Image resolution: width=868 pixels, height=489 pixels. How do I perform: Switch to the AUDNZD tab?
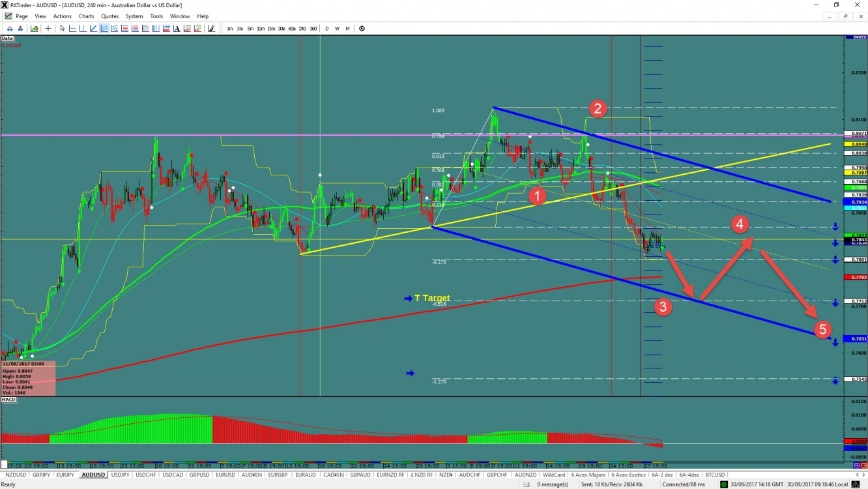click(525, 475)
